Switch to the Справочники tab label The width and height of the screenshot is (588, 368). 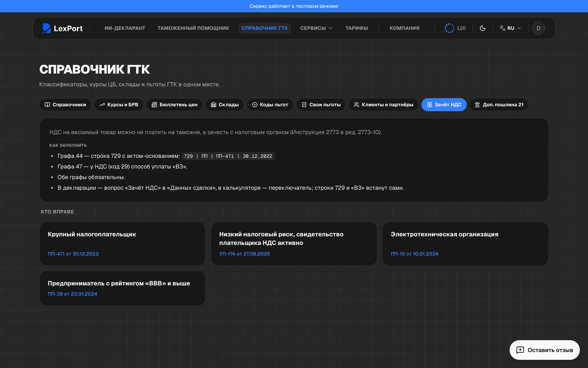69,105
